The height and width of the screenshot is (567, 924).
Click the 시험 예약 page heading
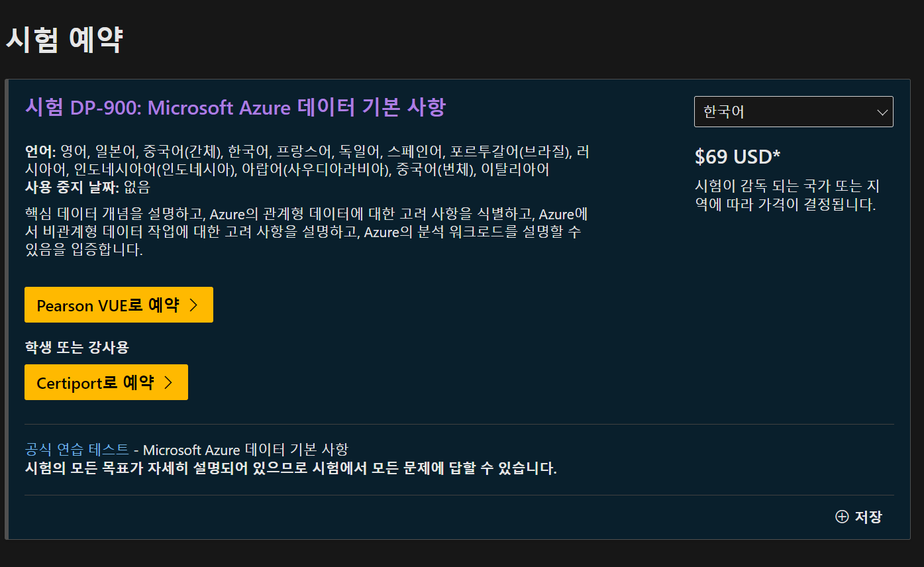pos(64,40)
